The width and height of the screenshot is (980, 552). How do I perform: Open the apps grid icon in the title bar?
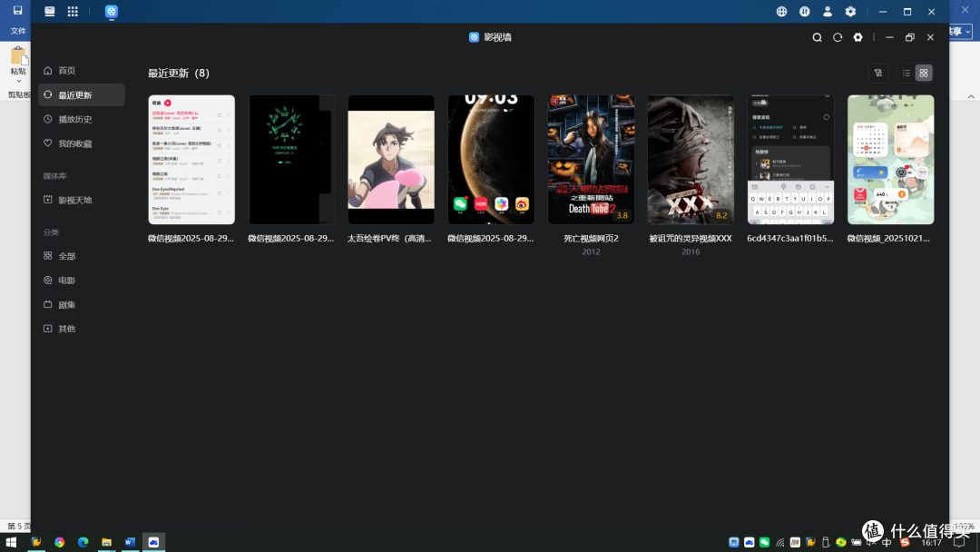click(73, 11)
